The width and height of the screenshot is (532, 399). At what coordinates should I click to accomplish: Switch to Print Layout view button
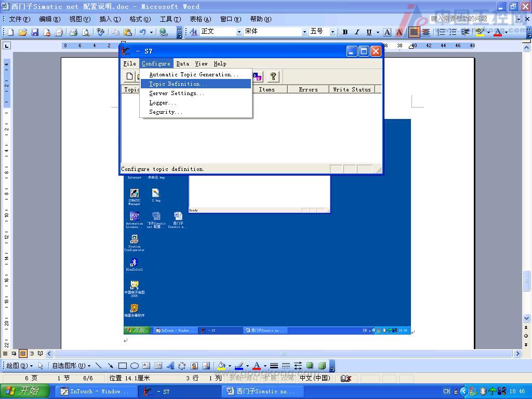point(23,353)
